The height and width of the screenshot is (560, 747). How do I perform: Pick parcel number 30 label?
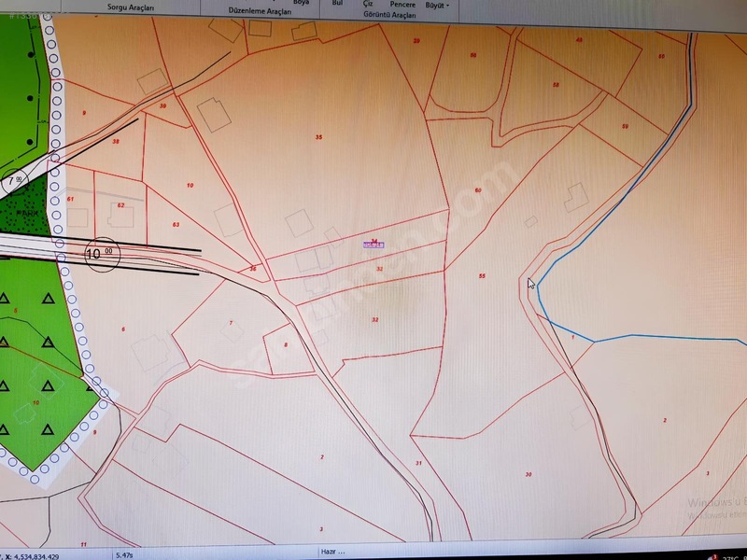click(529, 474)
